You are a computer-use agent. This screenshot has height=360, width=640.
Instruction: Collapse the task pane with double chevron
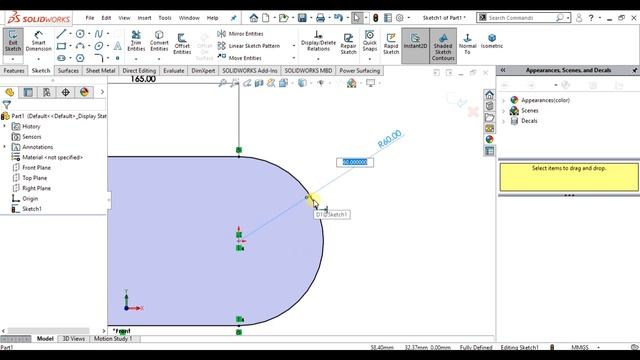503,70
